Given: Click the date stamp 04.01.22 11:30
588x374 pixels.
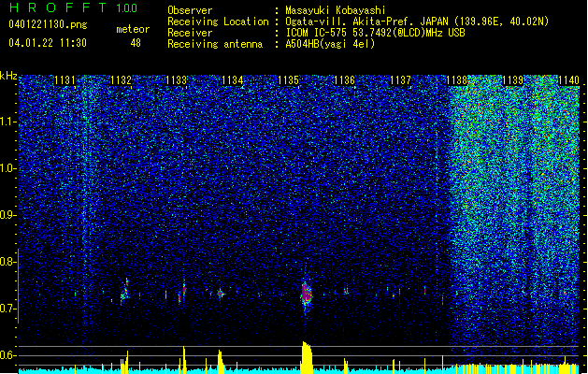Looking at the screenshot, I should pyautogui.click(x=48, y=43).
